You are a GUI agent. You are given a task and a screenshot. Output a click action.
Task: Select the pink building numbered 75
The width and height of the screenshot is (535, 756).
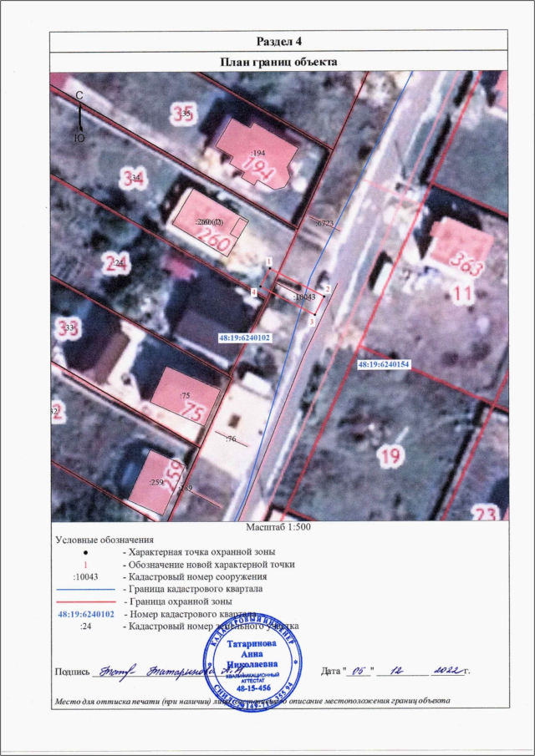(189, 398)
